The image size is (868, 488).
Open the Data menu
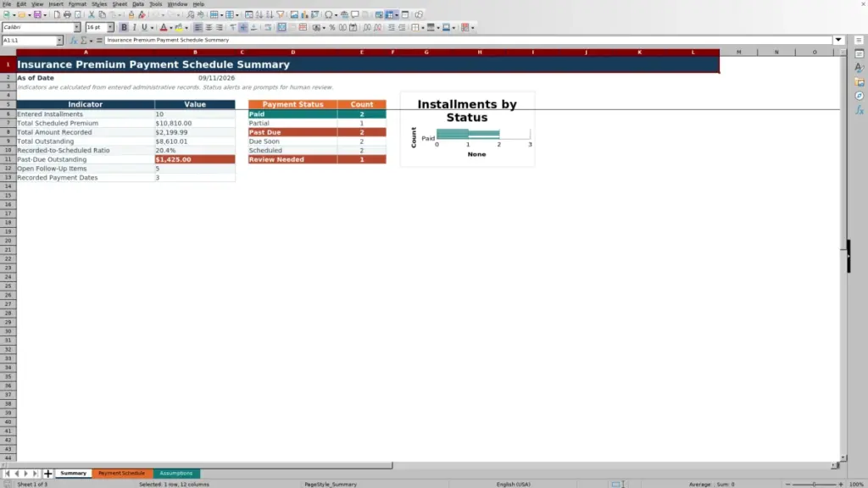138,4
